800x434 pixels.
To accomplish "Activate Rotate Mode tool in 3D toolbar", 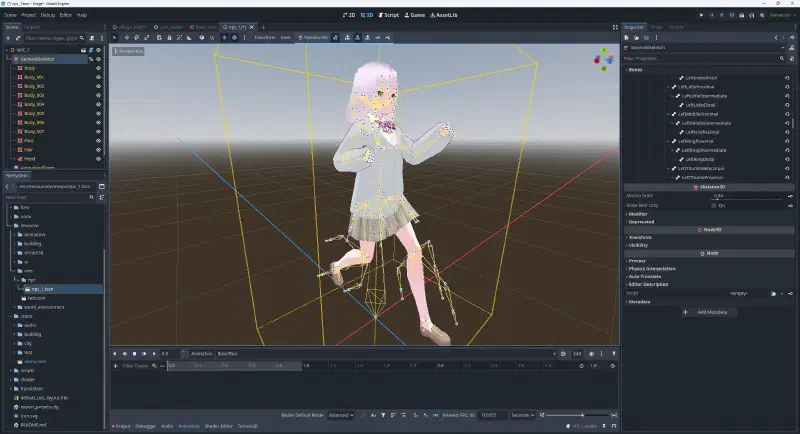I will pyautogui.click(x=137, y=37).
